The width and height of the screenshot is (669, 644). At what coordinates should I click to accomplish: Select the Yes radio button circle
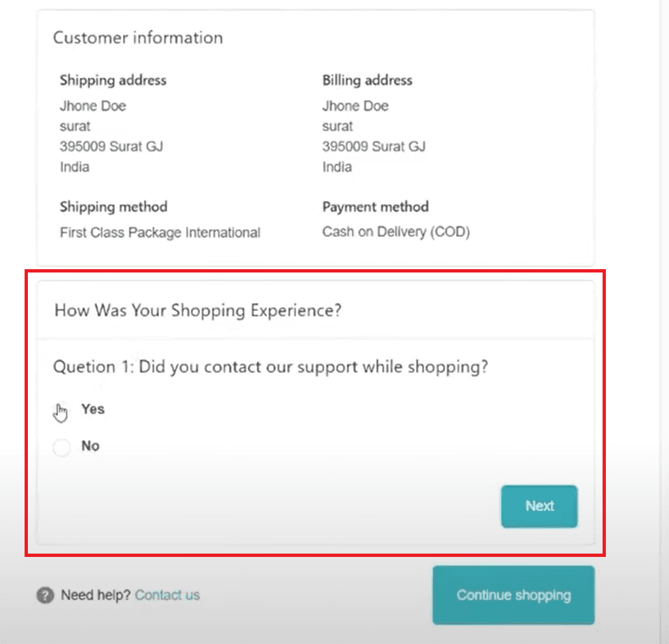coord(61,411)
